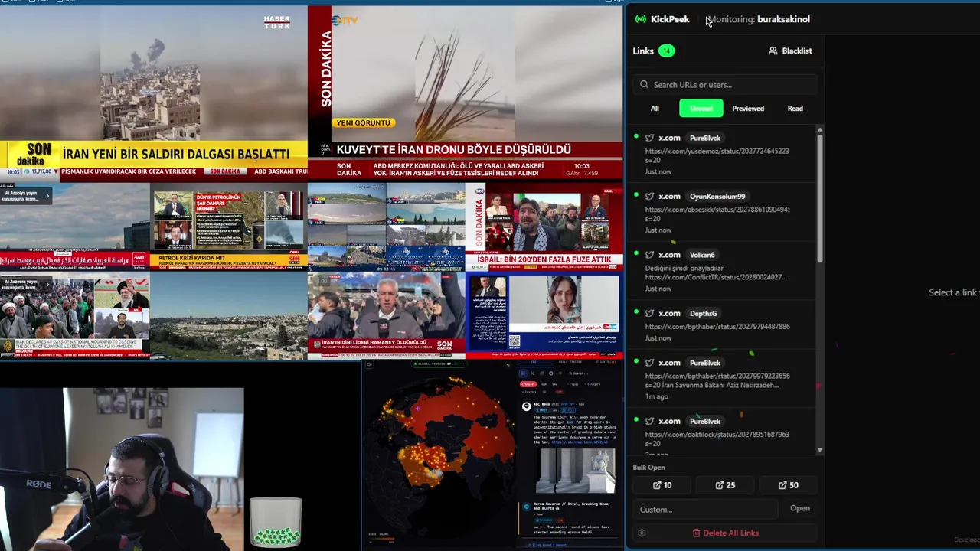Select the X source icon in feed panel
The width and height of the screenshot is (980, 551).
pyautogui.click(x=532, y=373)
